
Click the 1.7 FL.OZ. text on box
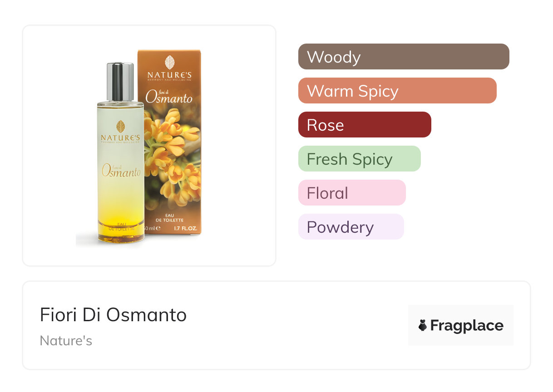(185, 229)
